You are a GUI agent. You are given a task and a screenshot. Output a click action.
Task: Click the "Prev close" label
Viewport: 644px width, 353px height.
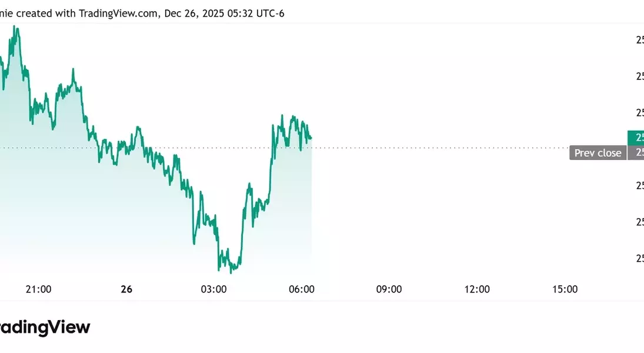(598, 153)
